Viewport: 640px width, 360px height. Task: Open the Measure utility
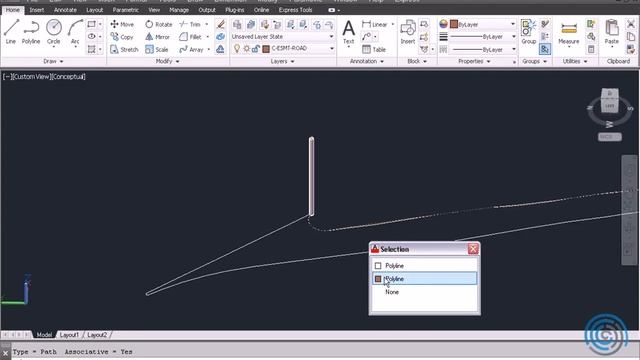(x=569, y=33)
